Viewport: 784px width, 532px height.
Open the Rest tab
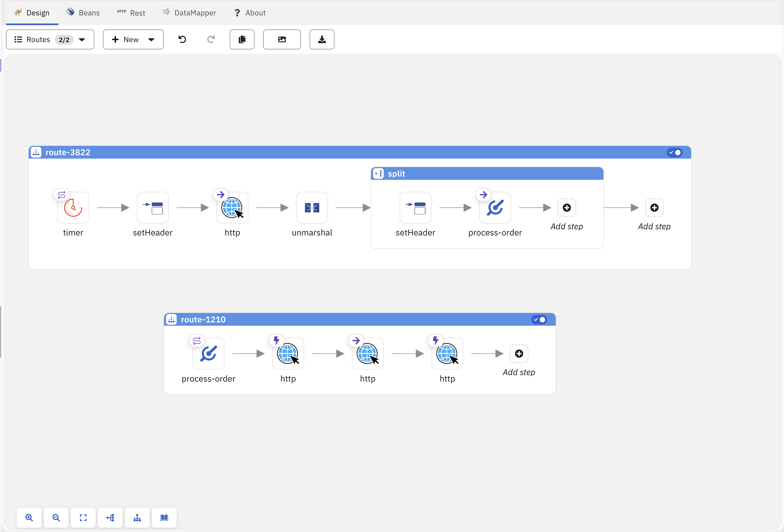point(131,13)
